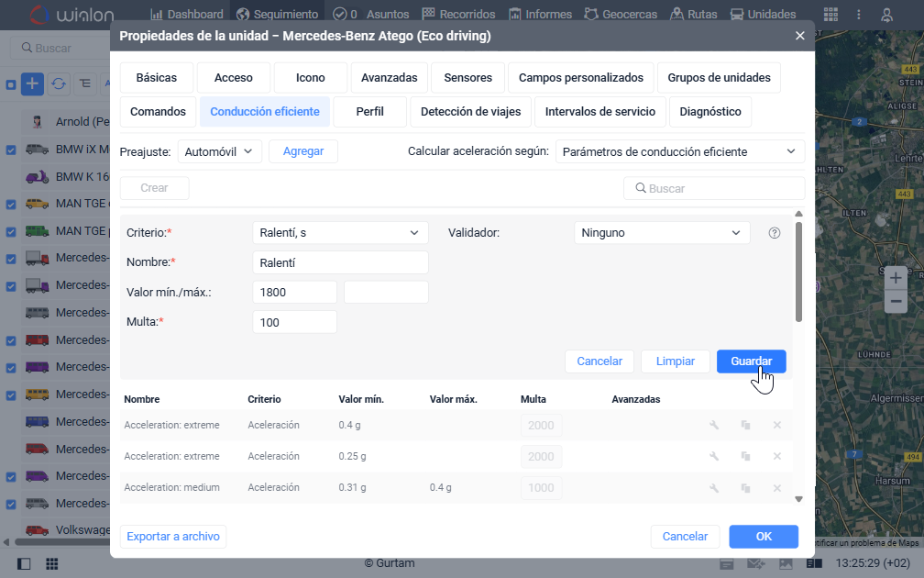Click the copy icon on the Acceleration: medium row
The height and width of the screenshot is (578, 924).
point(745,487)
